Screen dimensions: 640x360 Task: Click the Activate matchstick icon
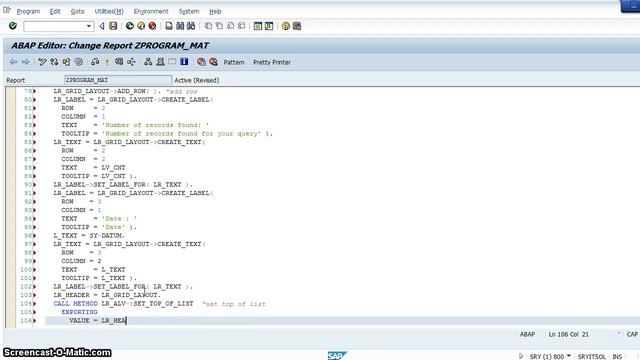[x=107, y=62]
